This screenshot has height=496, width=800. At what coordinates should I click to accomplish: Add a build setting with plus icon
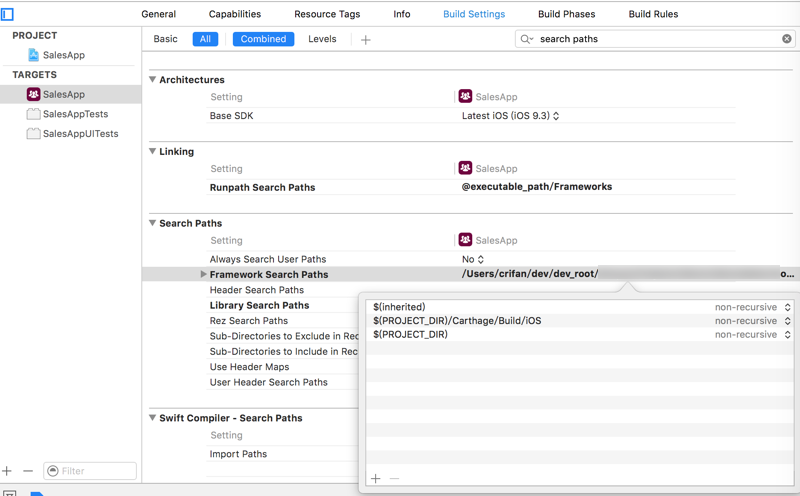[365, 40]
